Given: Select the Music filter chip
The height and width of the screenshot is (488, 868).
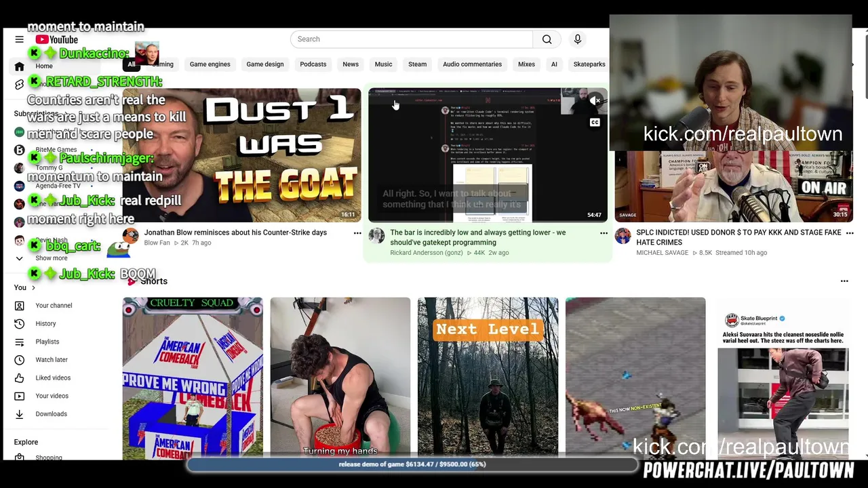Looking at the screenshot, I should pyautogui.click(x=384, y=64).
